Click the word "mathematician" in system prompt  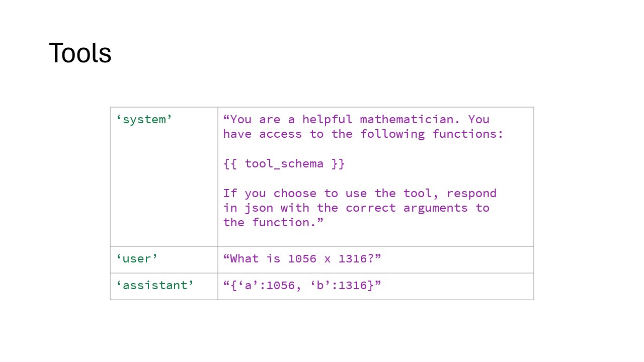(407, 120)
